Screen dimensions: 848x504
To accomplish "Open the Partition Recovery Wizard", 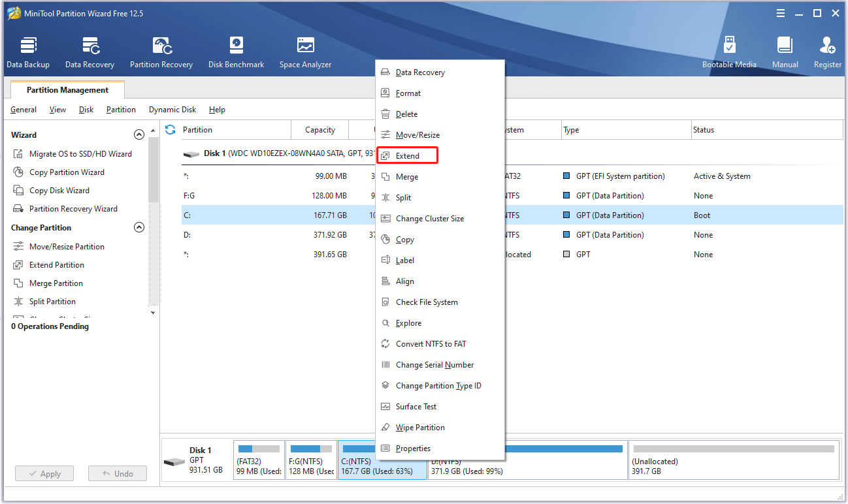I will pos(65,209).
